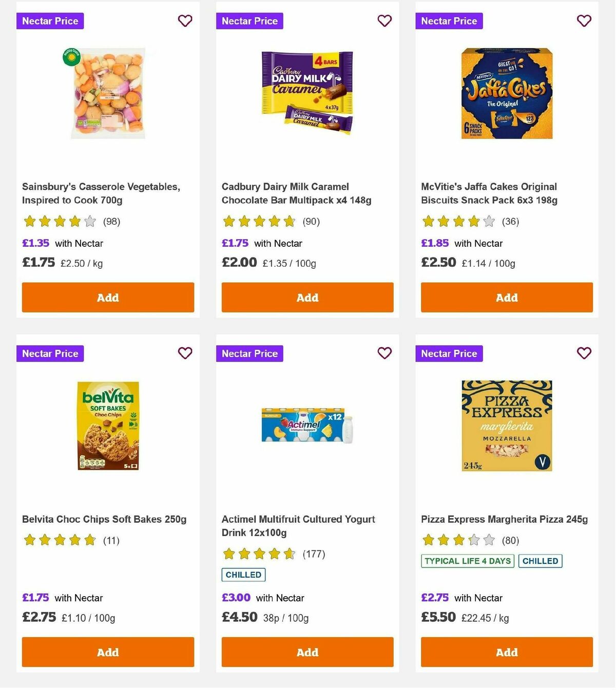Favorite Sainsbury's Casserole Vegetables with the heart icon
The width and height of the screenshot is (616, 690).
tap(185, 21)
